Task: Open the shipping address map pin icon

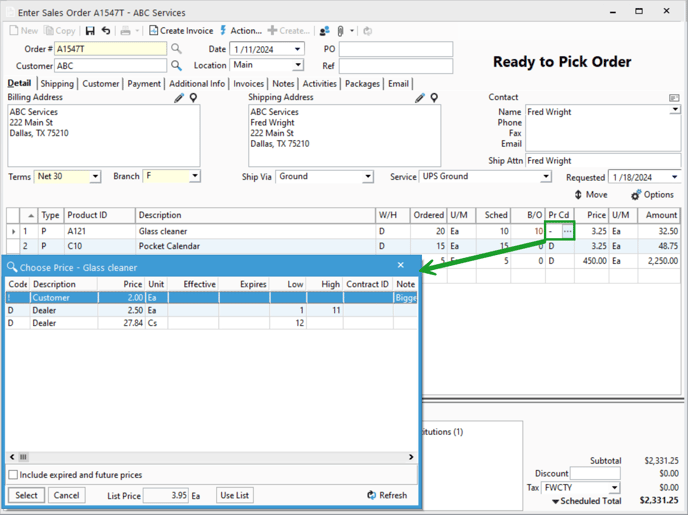Action: click(434, 98)
